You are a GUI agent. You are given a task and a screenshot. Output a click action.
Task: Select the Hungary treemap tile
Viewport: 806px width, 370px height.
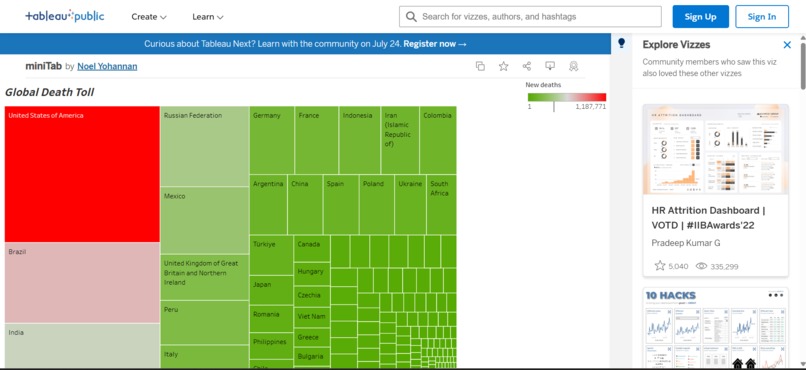(312, 274)
